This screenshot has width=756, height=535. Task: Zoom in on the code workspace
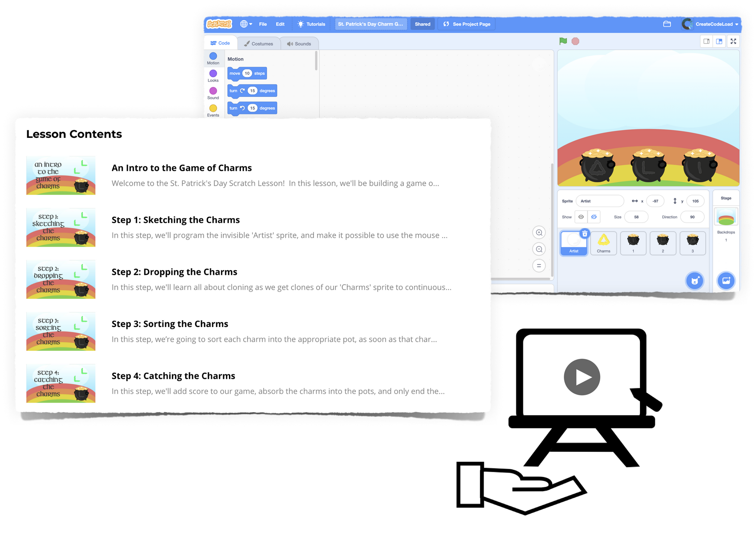pyautogui.click(x=539, y=233)
